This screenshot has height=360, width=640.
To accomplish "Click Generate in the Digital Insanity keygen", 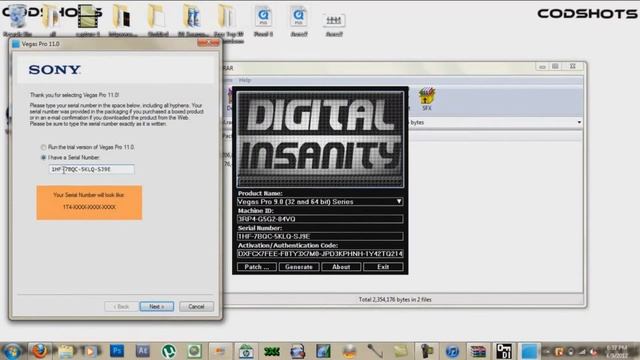I will pos(299,267).
